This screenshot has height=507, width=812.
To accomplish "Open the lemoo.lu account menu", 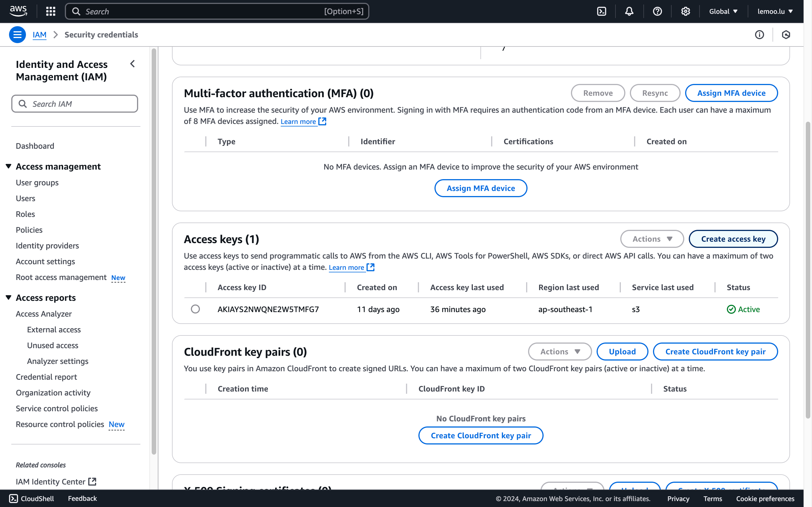I will 775,11.
